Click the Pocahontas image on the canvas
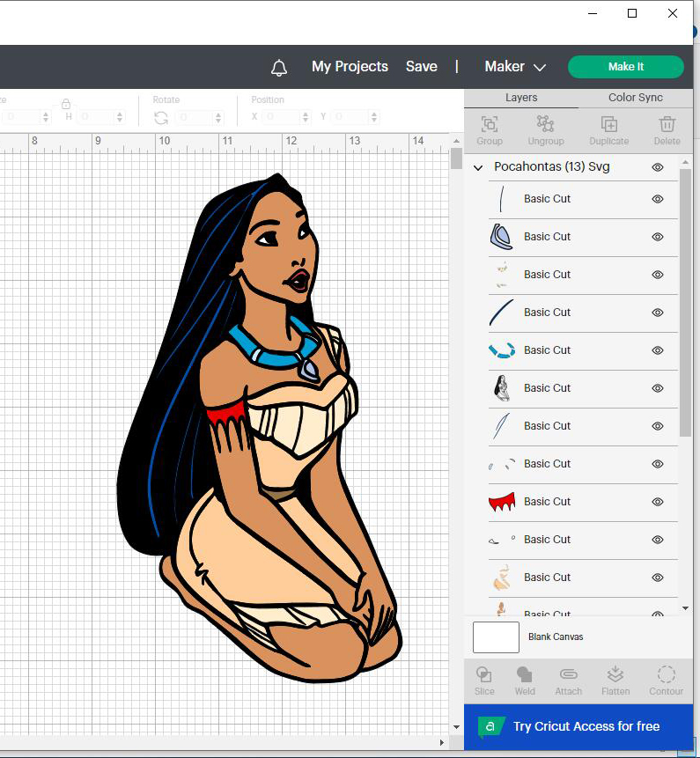Screen dimensions: 700x758 click(x=260, y=428)
